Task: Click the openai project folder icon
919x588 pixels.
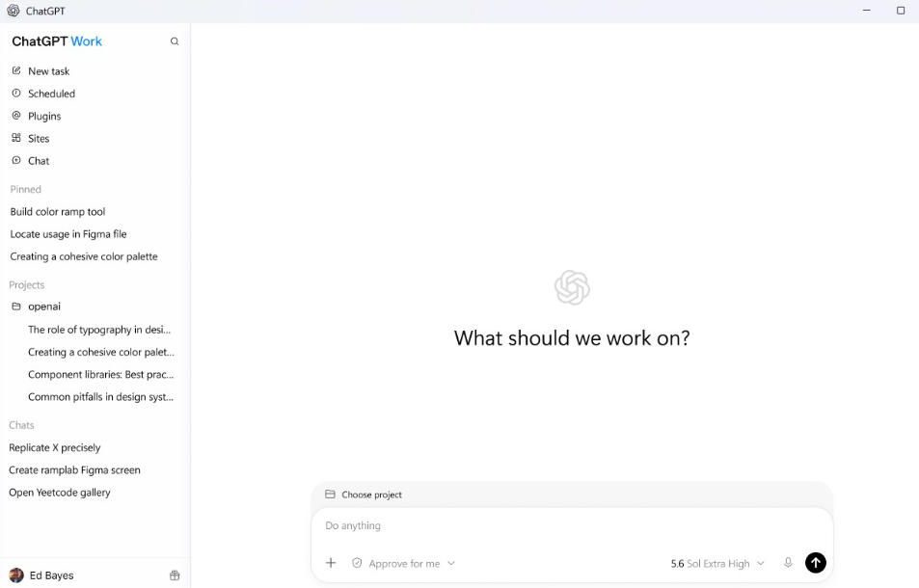Action: click(x=16, y=307)
